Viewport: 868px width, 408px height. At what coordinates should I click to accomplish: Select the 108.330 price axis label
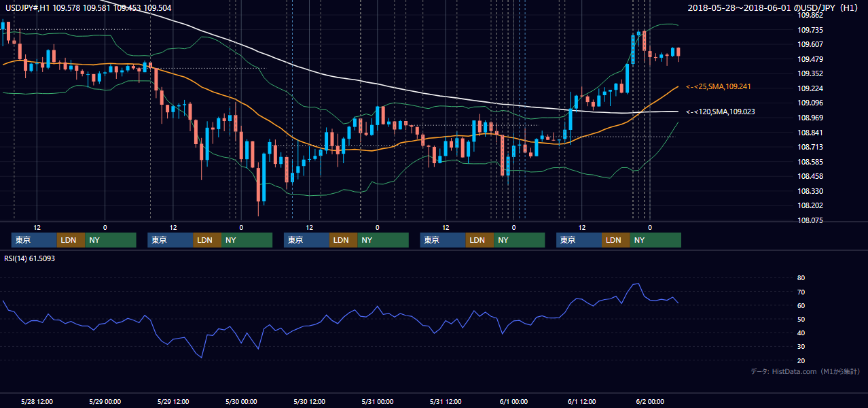coord(810,191)
